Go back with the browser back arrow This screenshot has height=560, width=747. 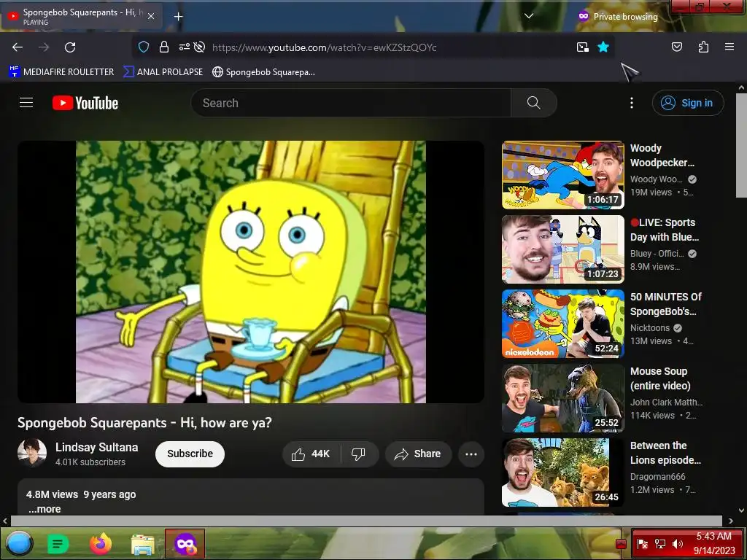pyautogui.click(x=18, y=47)
